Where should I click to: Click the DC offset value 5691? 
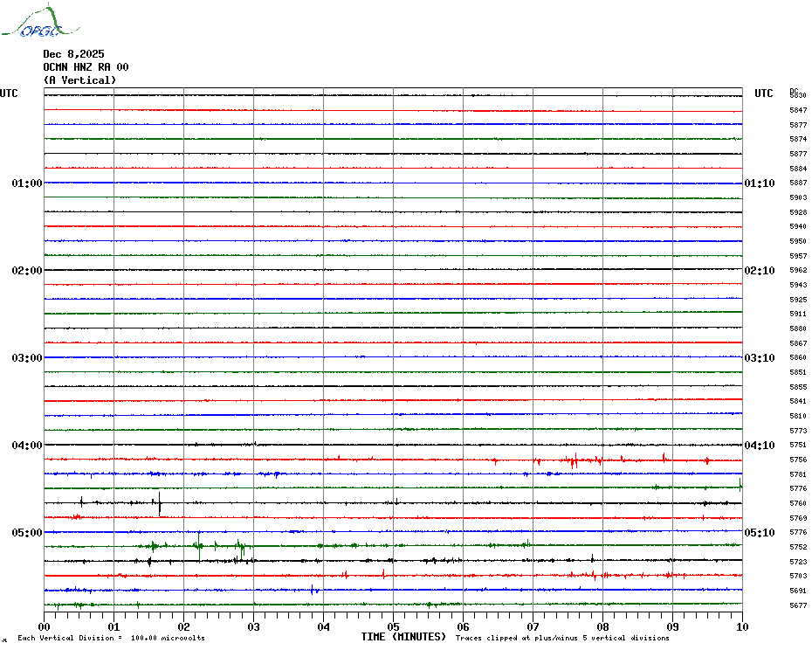tap(798, 591)
